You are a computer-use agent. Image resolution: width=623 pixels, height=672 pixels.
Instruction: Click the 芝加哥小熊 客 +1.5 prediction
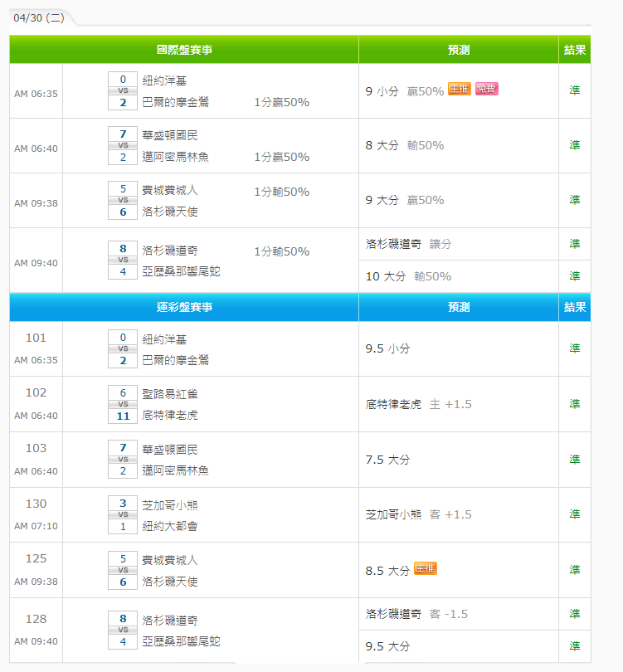pyautogui.click(x=419, y=514)
